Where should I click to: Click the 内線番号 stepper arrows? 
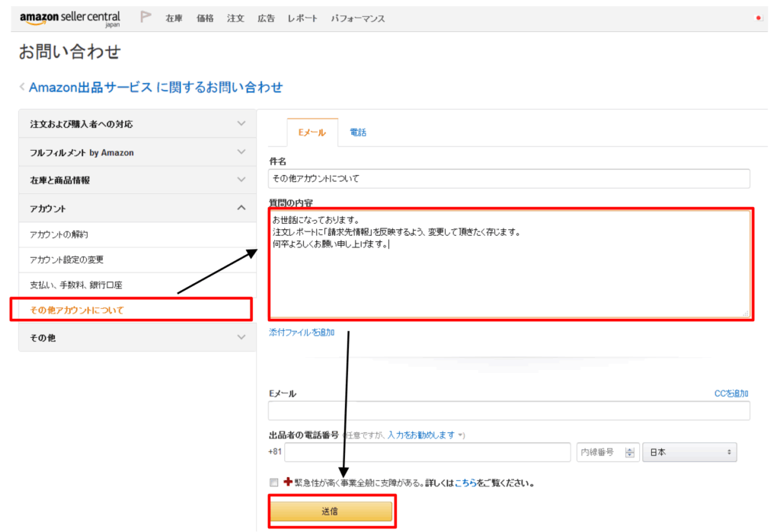tap(630, 452)
